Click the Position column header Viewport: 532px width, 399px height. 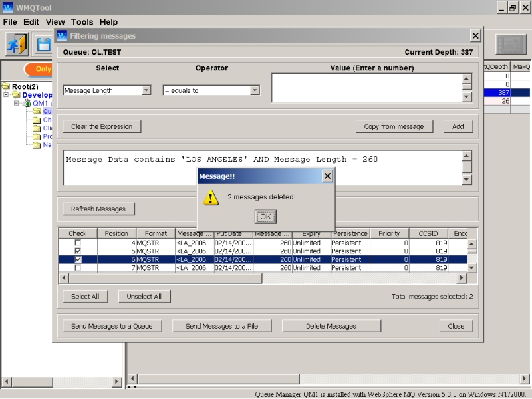pos(116,233)
